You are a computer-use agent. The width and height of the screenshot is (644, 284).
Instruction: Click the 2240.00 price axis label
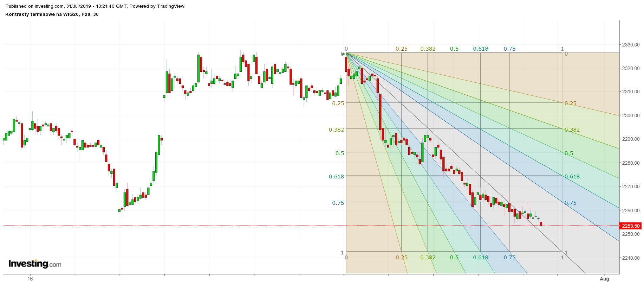pyautogui.click(x=631, y=258)
